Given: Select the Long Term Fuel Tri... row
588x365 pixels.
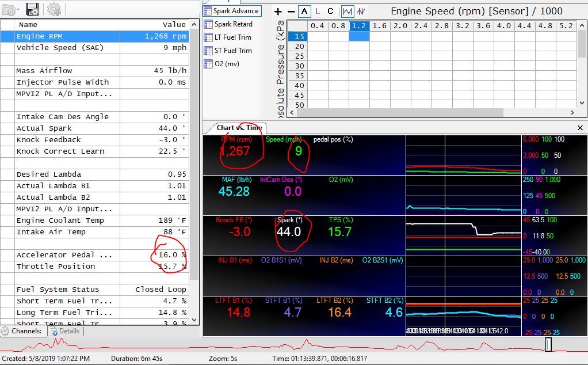Looking at the screenshot, I should (x=94, y=313).
